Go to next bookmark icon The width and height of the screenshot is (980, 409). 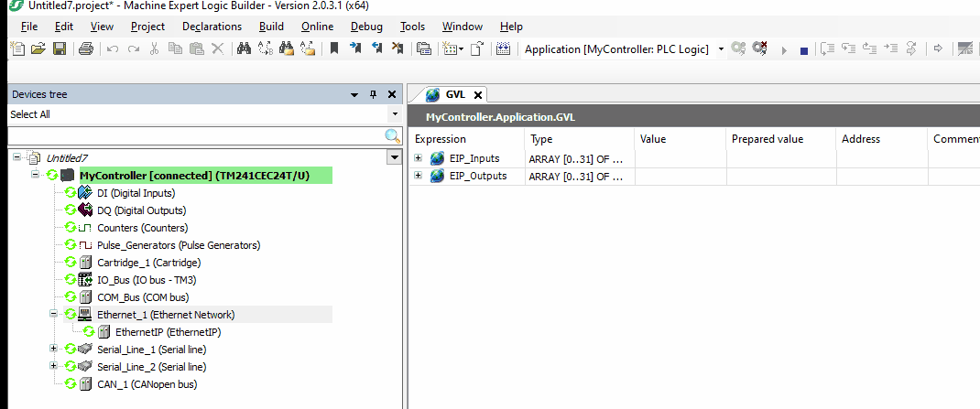coord(355,48)
